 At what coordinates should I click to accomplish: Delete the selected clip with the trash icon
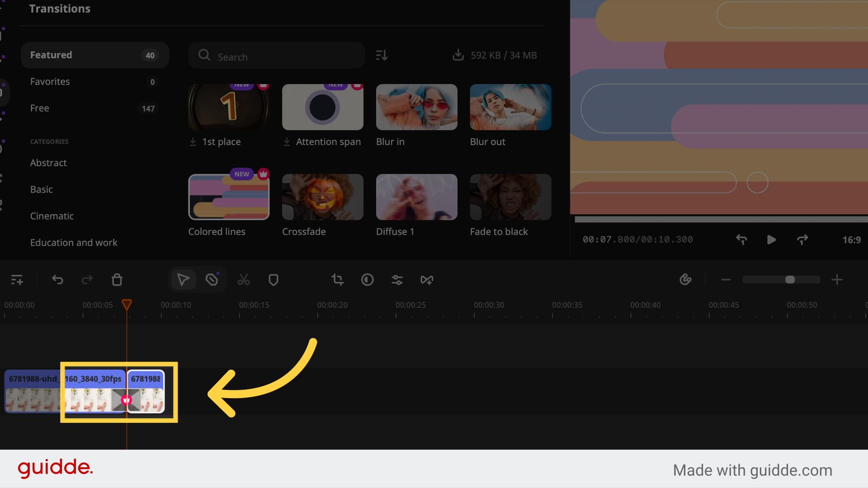[117, 280]
